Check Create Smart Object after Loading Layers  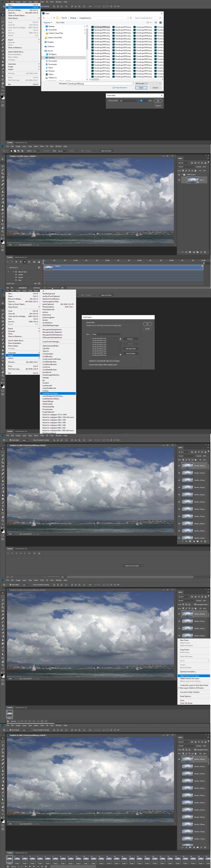pos(88,365)
